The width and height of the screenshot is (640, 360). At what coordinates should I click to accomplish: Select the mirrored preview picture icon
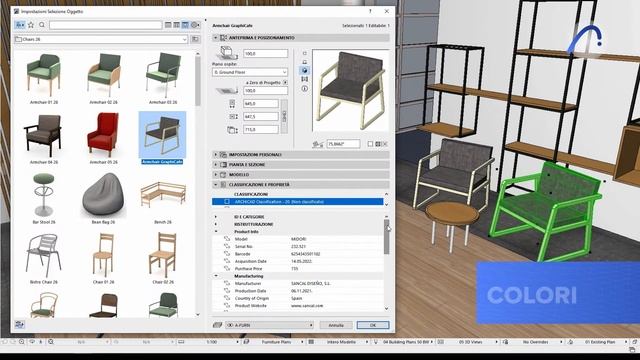click(304, 79)
